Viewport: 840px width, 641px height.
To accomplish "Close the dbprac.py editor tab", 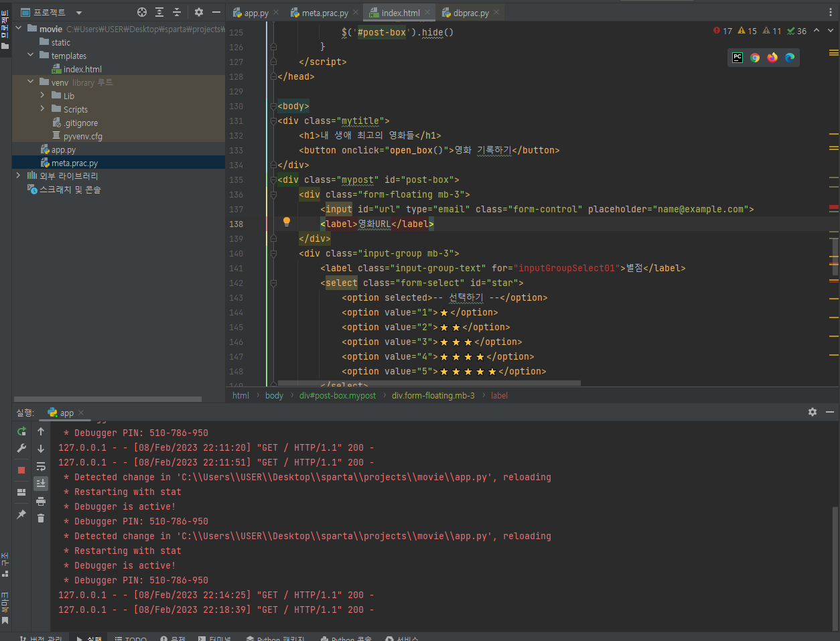I will tap(496, 12).
